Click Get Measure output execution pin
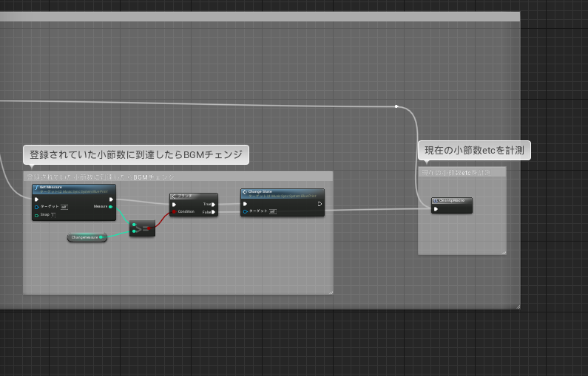This screenshot has width=588, height=376. [111, 199]
